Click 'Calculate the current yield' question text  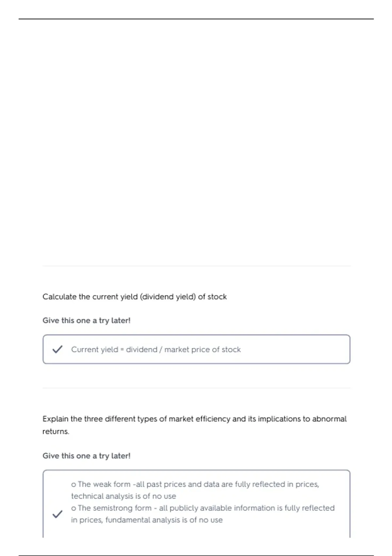click(135, 297)
